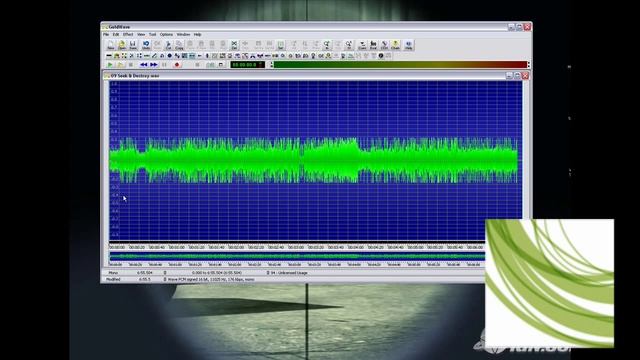Minimize the Seek & Destroy sound window
Viewport: 640px width, 360px height.
click(x=509, y=76)
